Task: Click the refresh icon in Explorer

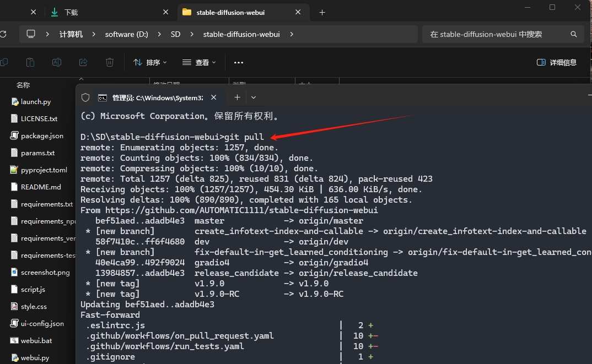Action: [x=3, y=34]
